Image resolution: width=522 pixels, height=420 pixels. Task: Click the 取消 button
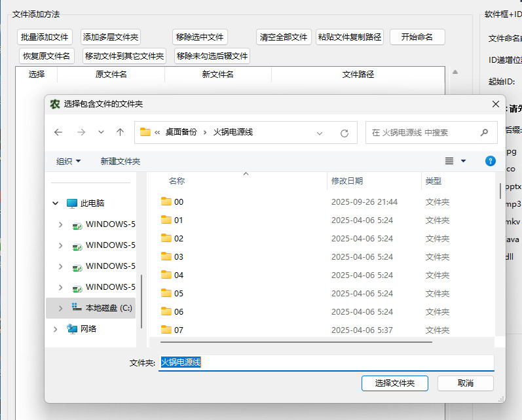point(466,383)
